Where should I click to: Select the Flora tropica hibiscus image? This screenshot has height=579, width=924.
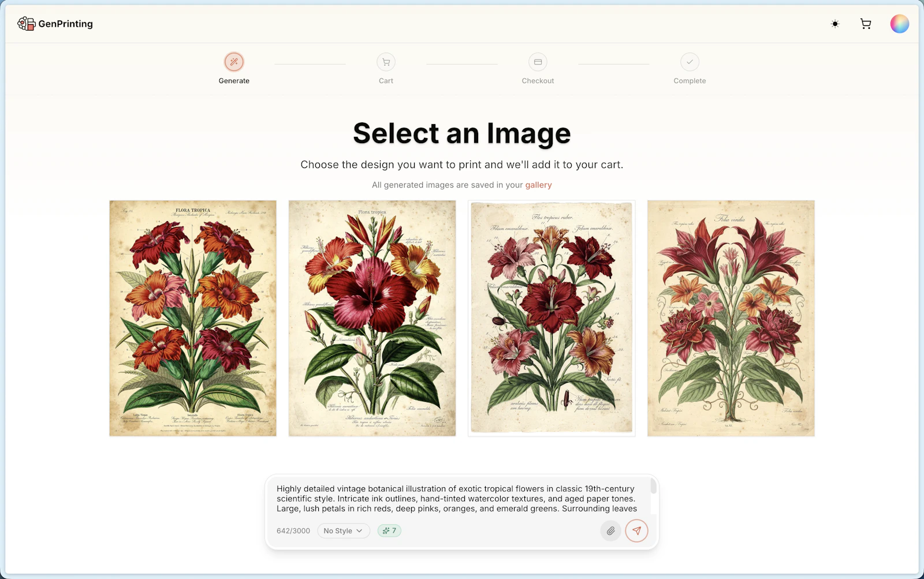(372, 318)
